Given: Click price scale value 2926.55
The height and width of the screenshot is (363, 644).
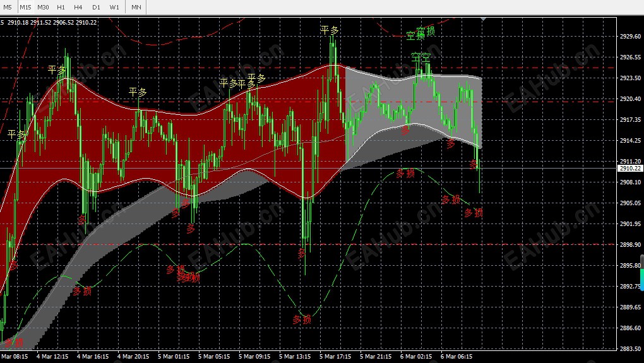Looking at the screenshot, I should pyautogui.click(x=630, y=57).
